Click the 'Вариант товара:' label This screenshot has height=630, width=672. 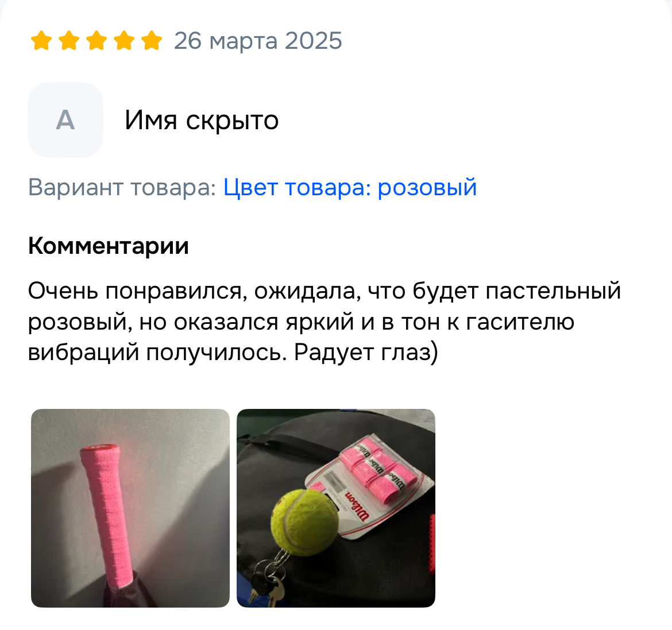(x=122, y=187)
